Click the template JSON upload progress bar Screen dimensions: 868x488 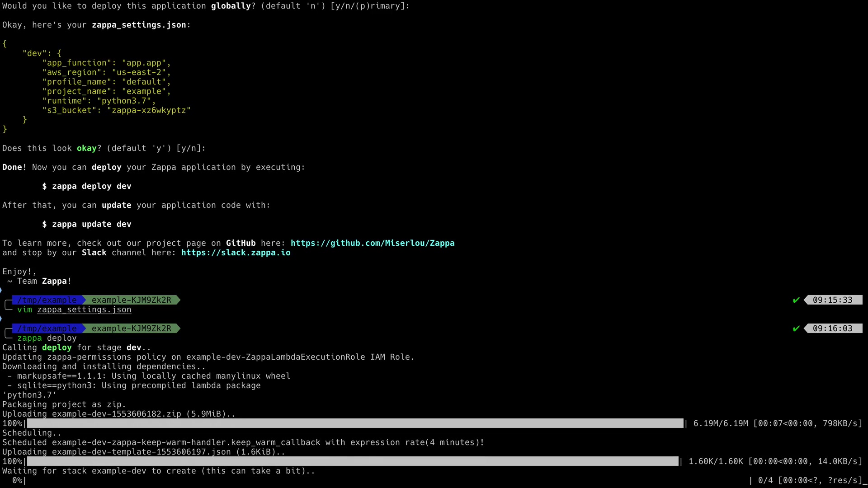click(353, 461)
